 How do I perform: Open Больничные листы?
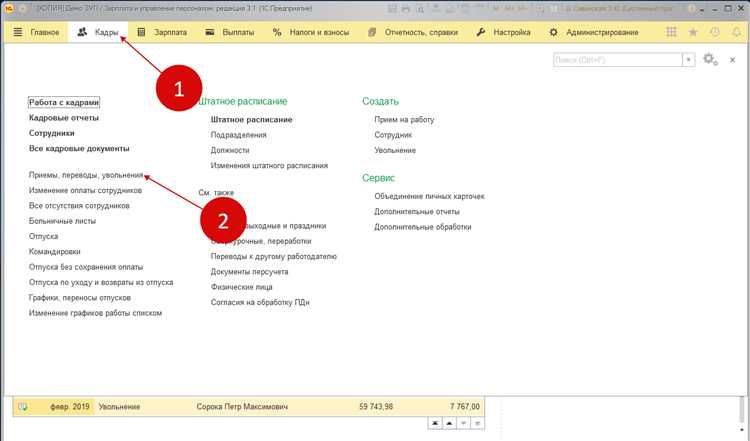click(62, 221)
